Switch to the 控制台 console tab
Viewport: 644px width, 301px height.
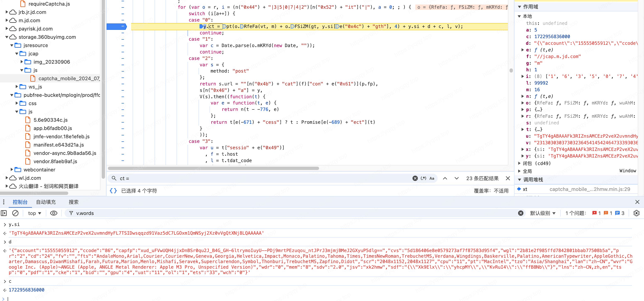pos(20,202)
